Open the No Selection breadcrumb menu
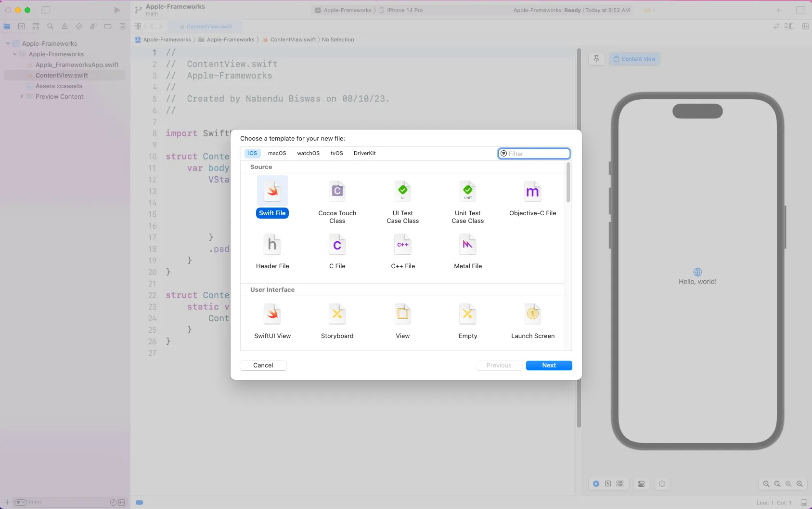The height and width of the screenshot is (509, 812). [x=338, y=39]
